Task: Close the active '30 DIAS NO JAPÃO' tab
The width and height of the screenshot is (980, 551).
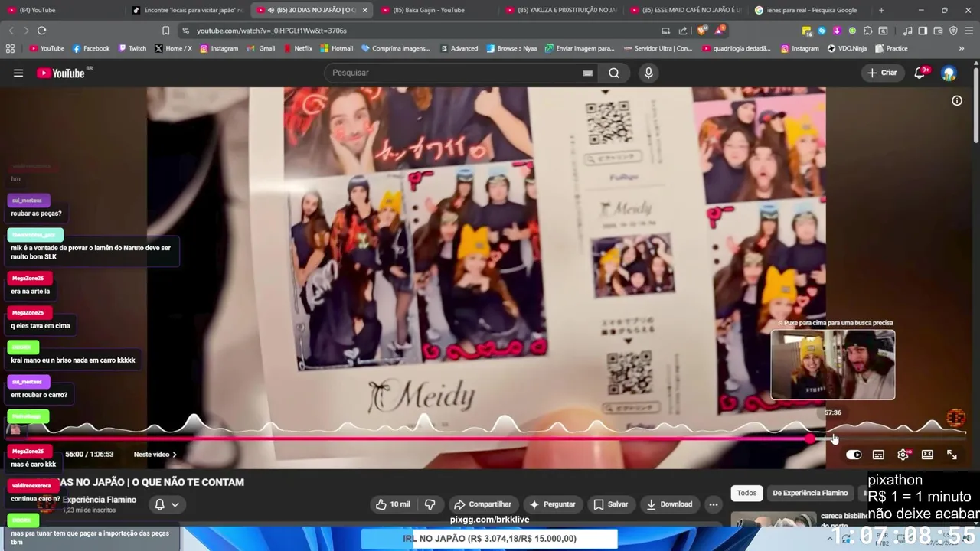Action: point(364,10)
